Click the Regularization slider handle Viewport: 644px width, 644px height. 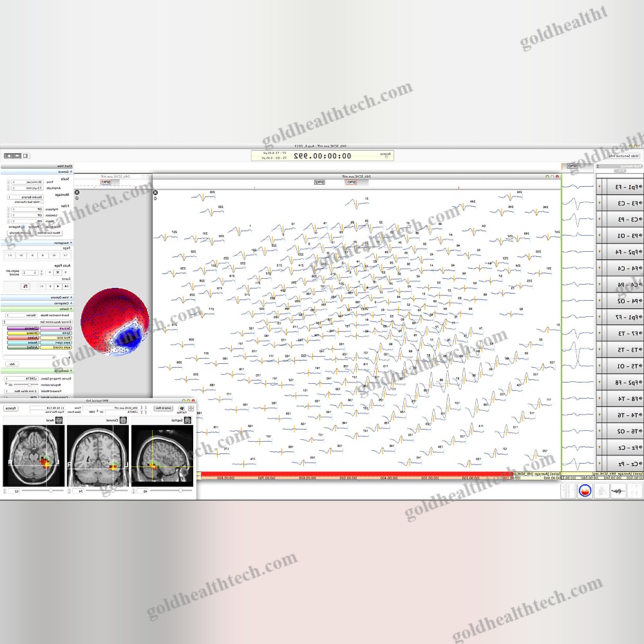coord(30,385)
